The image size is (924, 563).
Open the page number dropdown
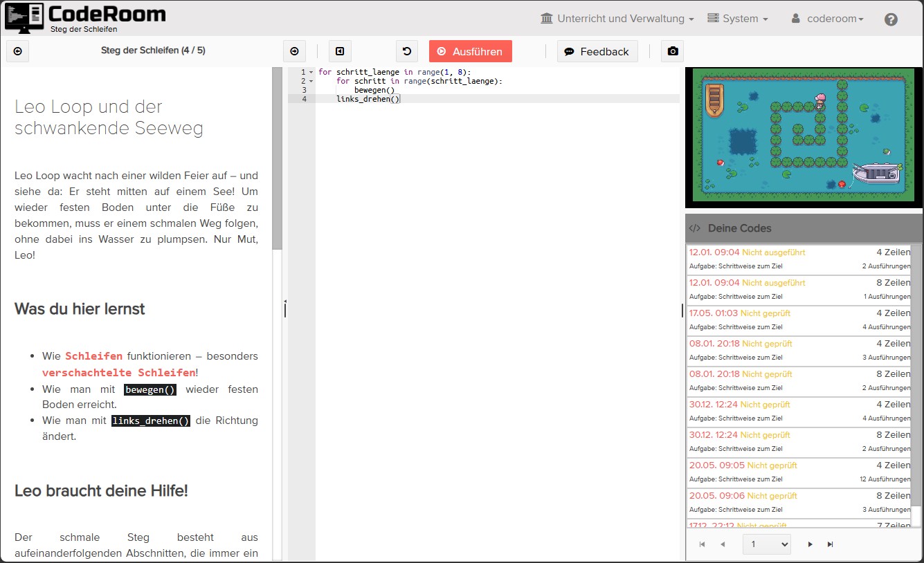pos(766,544)
